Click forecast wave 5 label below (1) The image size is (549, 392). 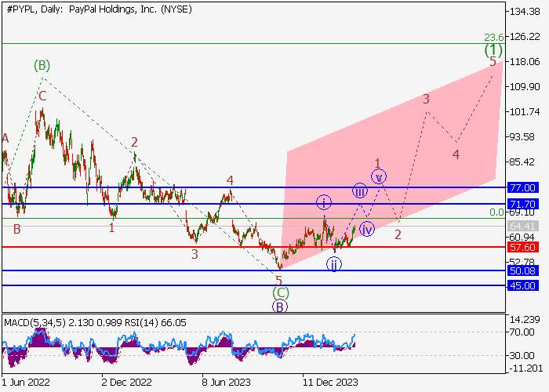493,62
